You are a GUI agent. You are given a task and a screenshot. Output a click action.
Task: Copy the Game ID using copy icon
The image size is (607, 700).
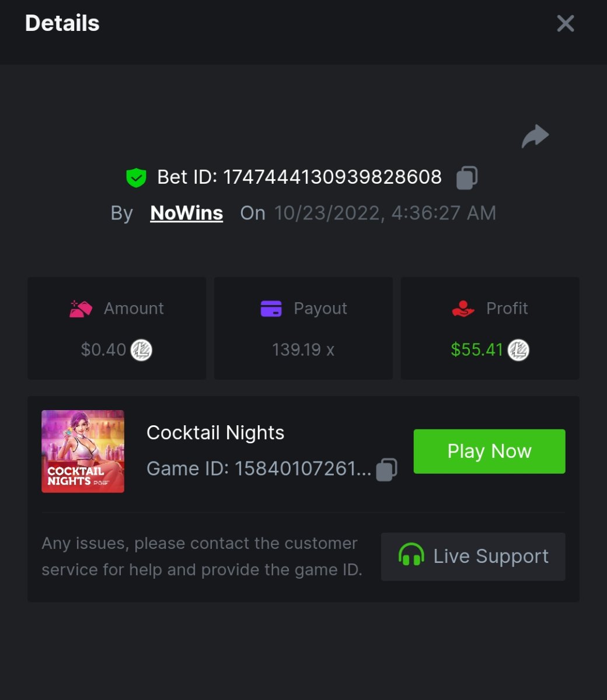(386, 469)
